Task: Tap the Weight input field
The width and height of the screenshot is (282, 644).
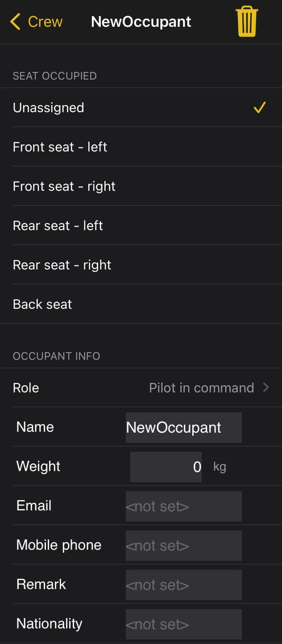Action: tap(166, 467)
